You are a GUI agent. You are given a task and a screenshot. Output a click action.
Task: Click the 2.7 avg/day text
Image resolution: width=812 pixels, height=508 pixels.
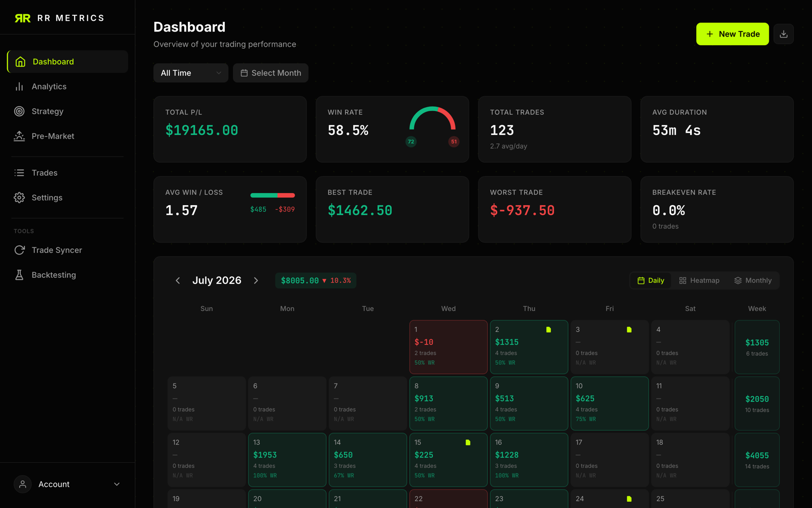tap(509, 146)
